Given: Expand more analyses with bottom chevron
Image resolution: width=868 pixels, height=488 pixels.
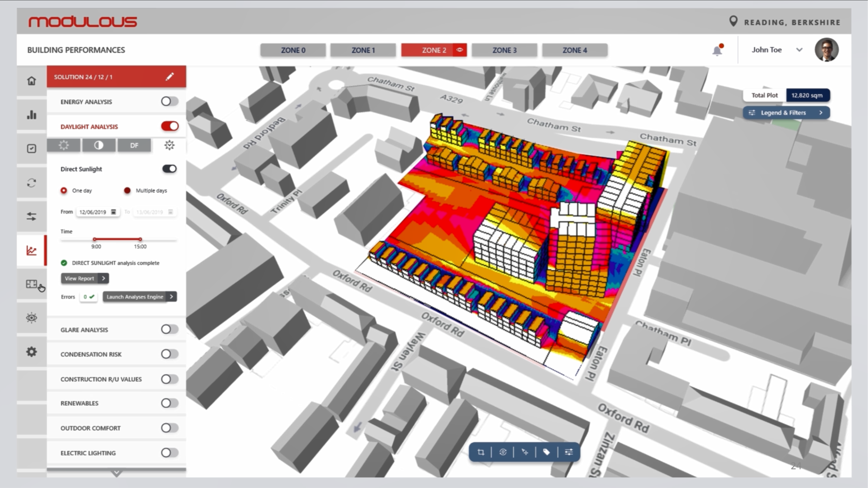Looking at the screenshot, I should tap(116, 473).
